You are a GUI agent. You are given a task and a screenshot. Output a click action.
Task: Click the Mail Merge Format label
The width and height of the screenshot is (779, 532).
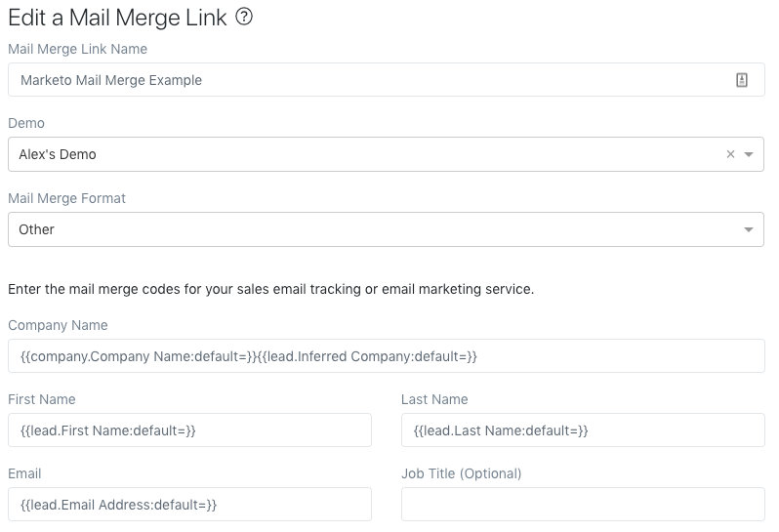point(66,198)
